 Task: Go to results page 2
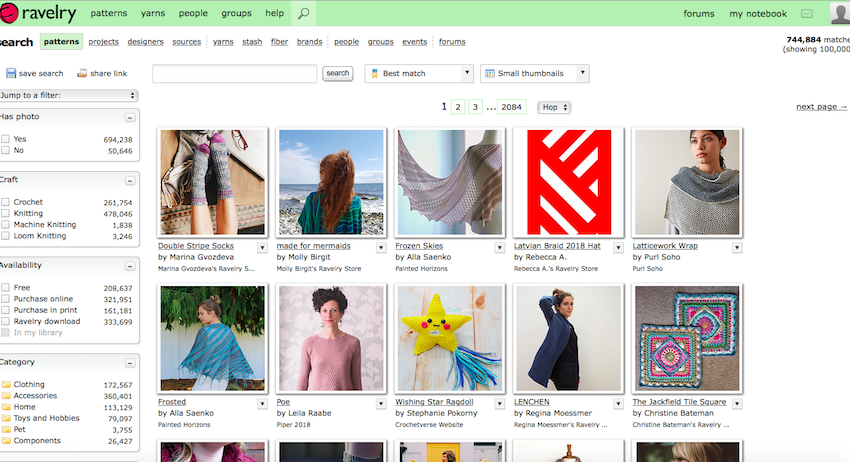click(458, 107)
